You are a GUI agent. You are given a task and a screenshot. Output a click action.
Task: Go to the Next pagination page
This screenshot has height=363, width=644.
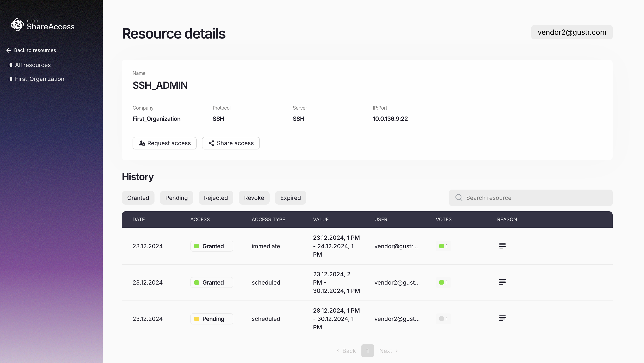click(389, 351)
